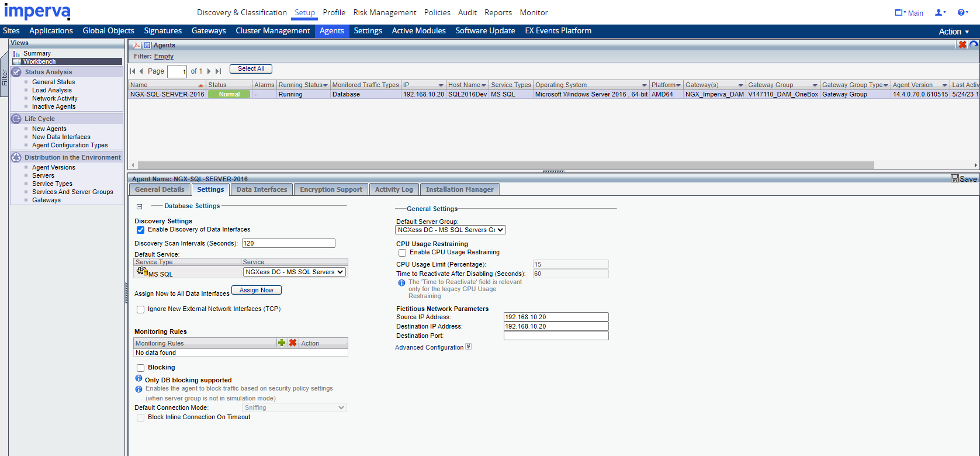The height and width of the screenshot is (456, 980).
Task: Click the Empty filter link
Action: (x=164, y=57)
